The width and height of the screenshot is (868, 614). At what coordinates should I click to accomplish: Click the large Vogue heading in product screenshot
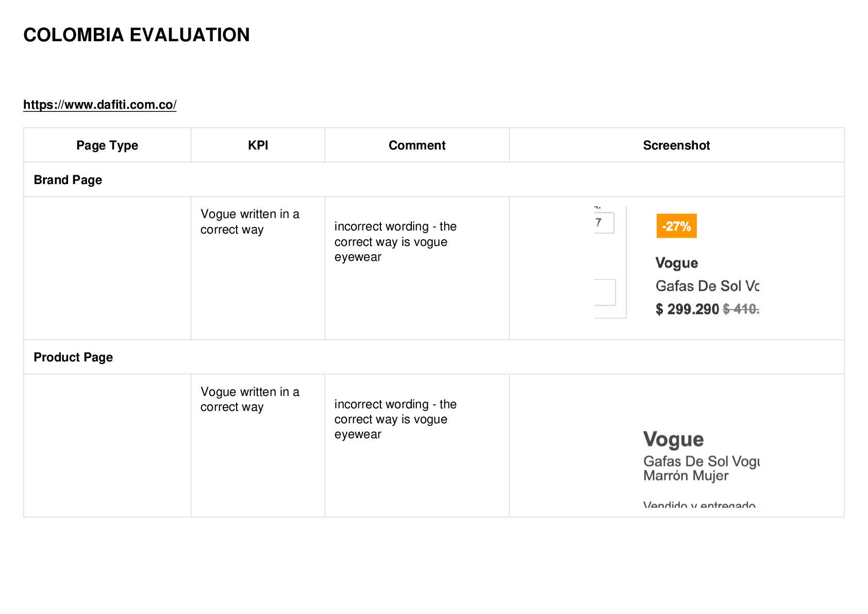(x=673, y=439)
